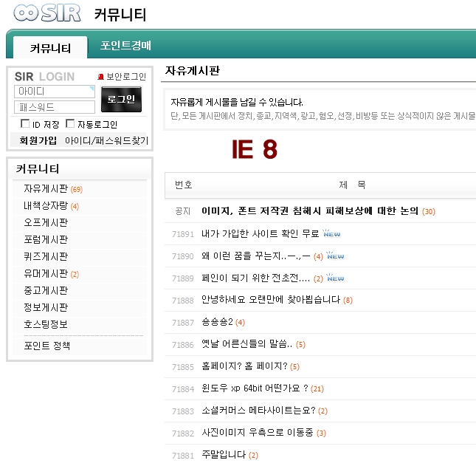
Task: Go to 유머게시판 in the sidebar
Action: (x=46, y=274)
